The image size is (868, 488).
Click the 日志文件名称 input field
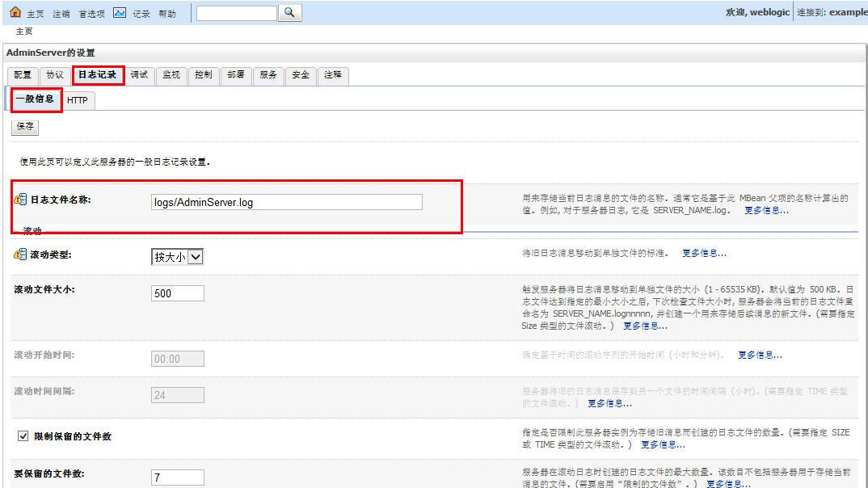tap(287, 202)
